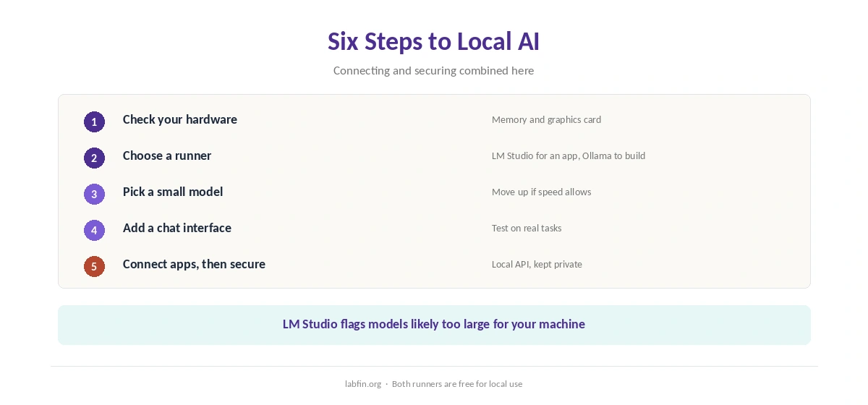Click 'LM Studio for an app, Ollama to build'
868x405 pixels.
(x=569, y=156)
